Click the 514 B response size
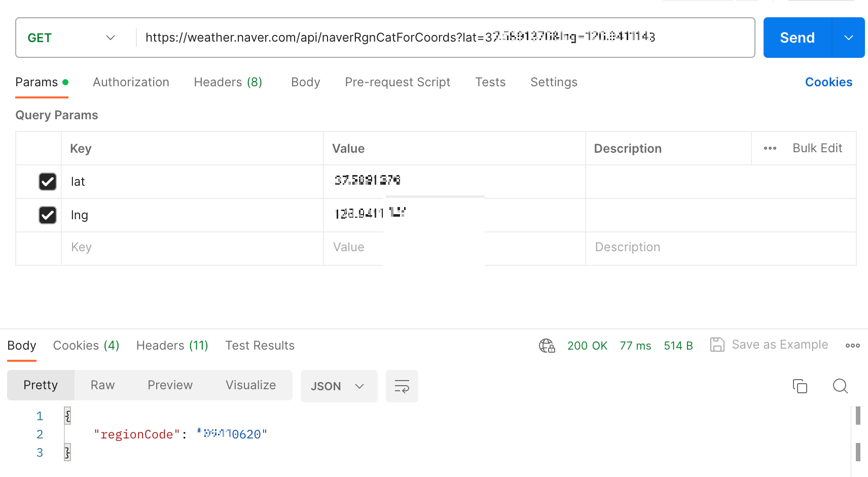868x477 pixels. pos(678,346)
